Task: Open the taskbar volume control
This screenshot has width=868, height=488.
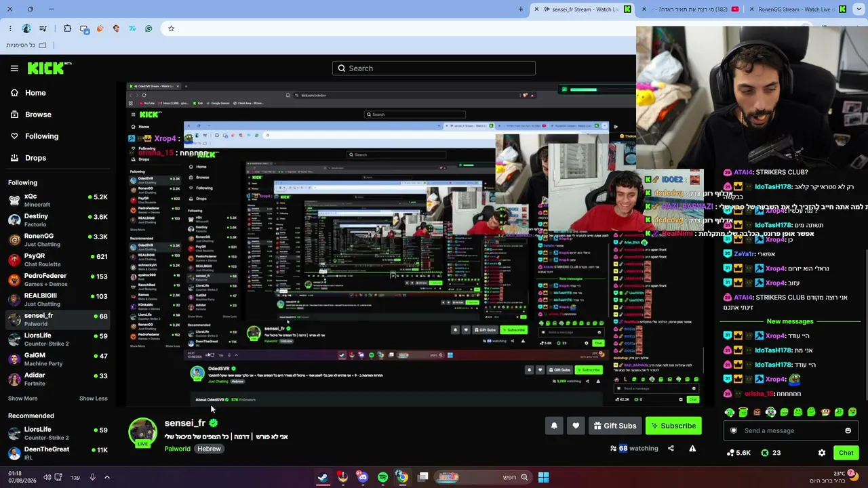Action: [47, 477]
